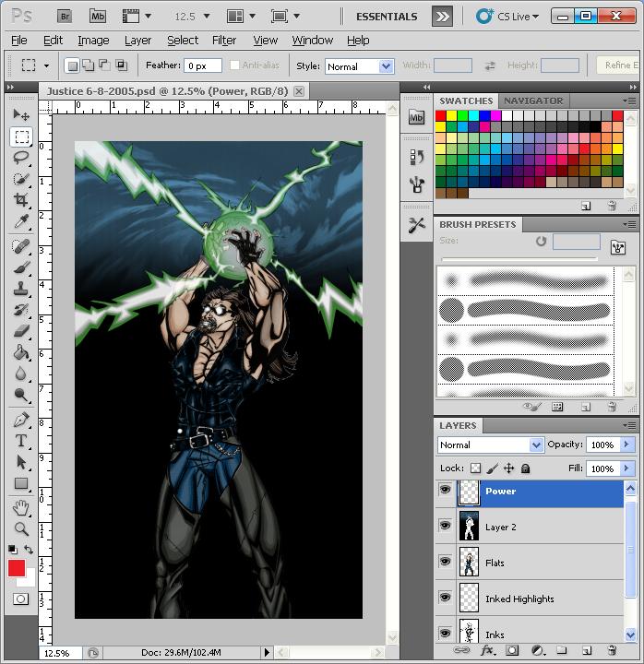The image size is (644, 664).
Task: Pick the pure red swatch at top left
Action: click(441, 115)
